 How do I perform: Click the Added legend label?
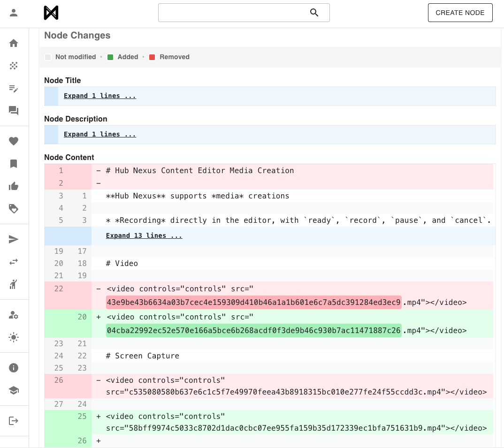tap(128, 57)
